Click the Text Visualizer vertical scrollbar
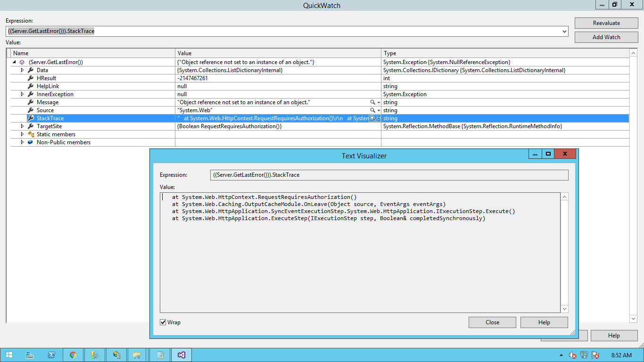644x362 pixels. (564, 252)
